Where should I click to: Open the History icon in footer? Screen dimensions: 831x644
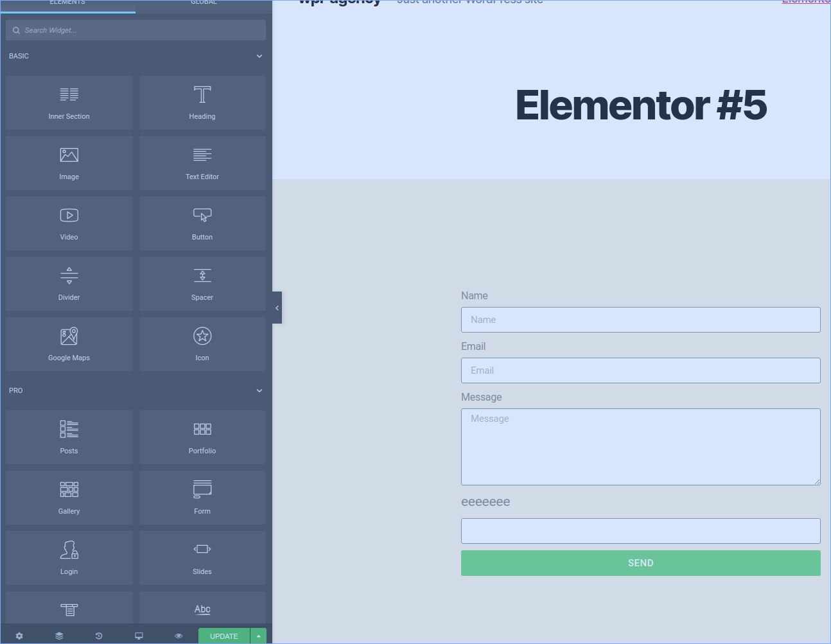point(99,636)
